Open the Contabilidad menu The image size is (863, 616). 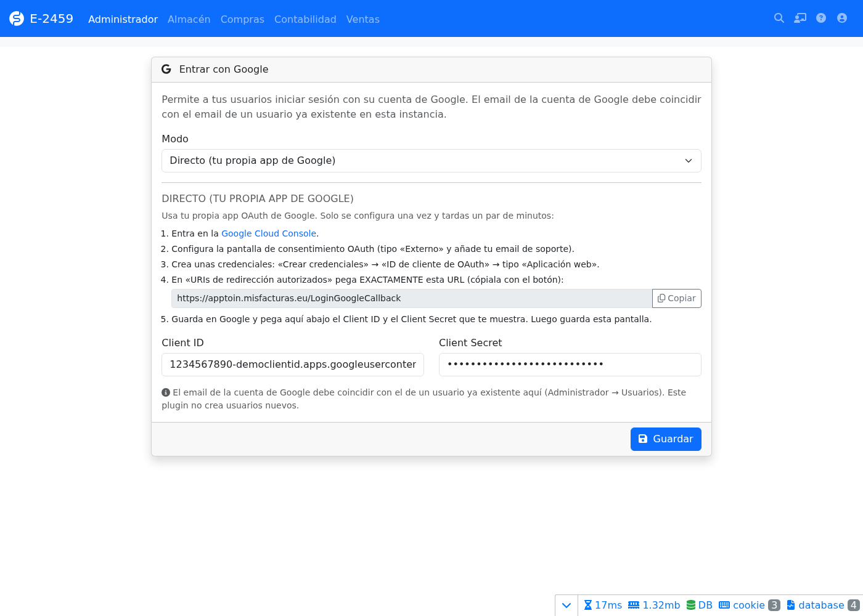click(x=305, y=19)
